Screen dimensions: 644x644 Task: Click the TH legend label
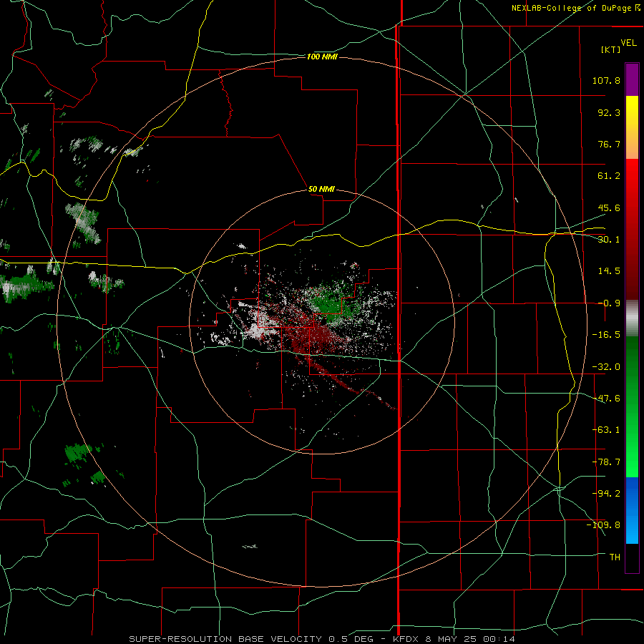(x=615, y=557)
